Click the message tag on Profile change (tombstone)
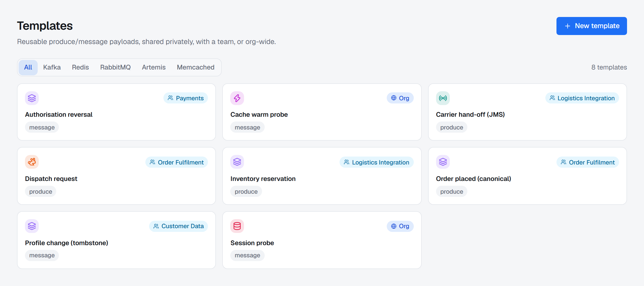The image size is (644, 286). pos(42,255)
